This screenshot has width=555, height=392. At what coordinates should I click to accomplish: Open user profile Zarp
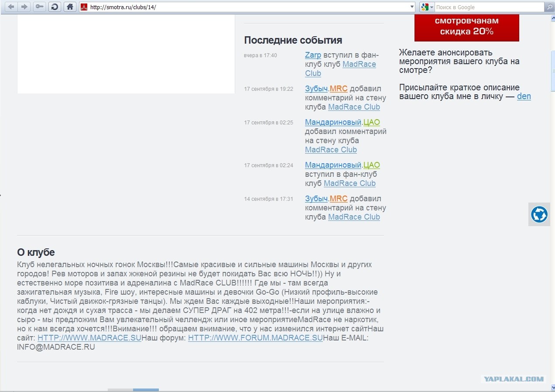click(x=313, y=55)
